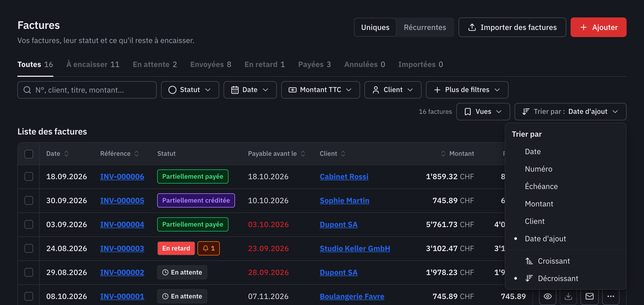Expand the Vues dropdown
This screenshot has width=644, height=305.
483,112
